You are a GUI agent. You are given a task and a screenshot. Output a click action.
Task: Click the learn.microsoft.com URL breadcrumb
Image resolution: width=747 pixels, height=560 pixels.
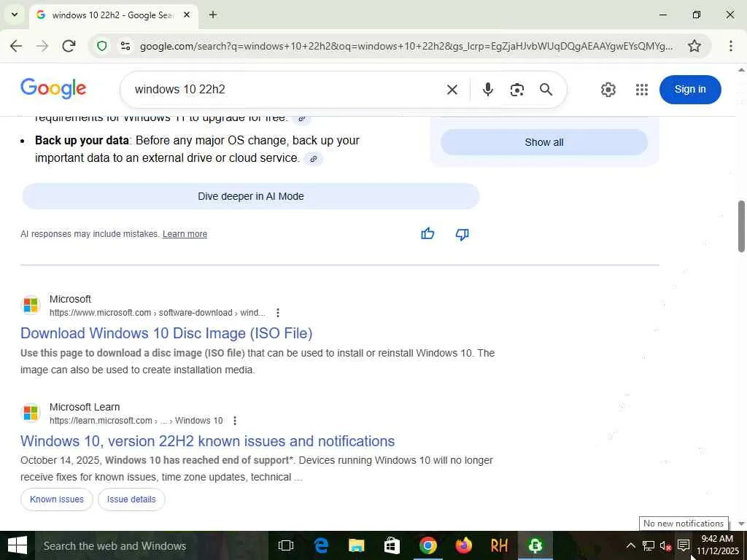pos(136,421)
